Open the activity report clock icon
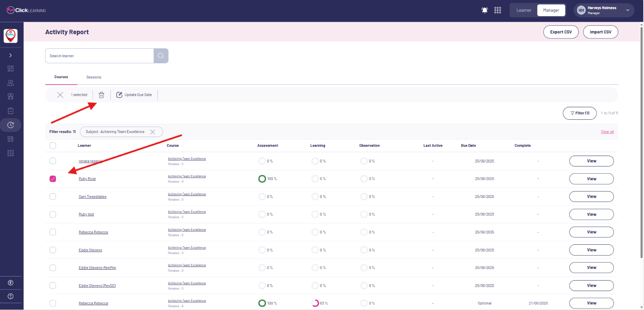The width and height of the screenshot is (644, 310). [10, 125]
